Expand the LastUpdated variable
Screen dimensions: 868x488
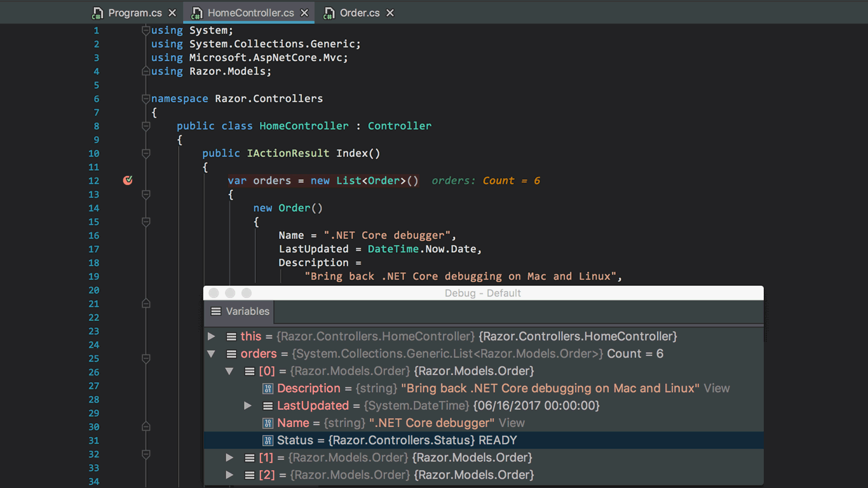coord(247,405)
